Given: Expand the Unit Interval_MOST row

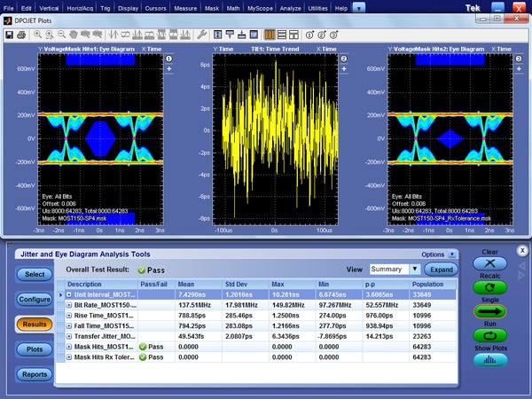Looking at the screenshot, I should pyautogui.click(x=69, y=294).
